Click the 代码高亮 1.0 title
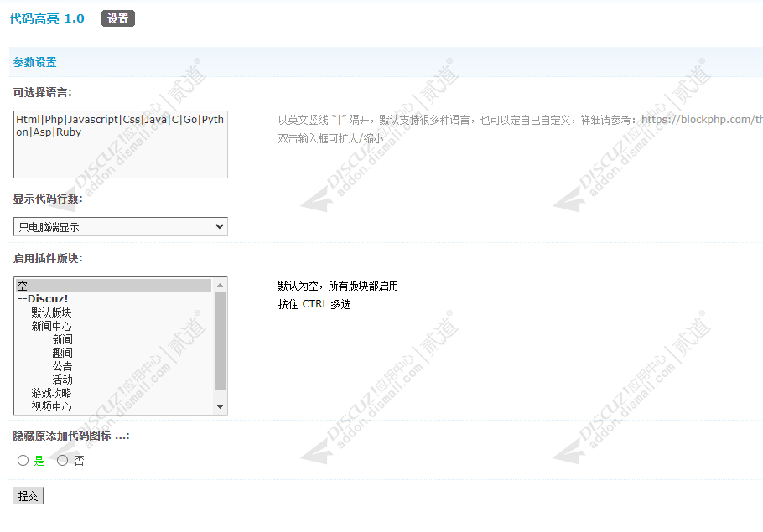This screenshot has height=532, width=763. [47, 18]
